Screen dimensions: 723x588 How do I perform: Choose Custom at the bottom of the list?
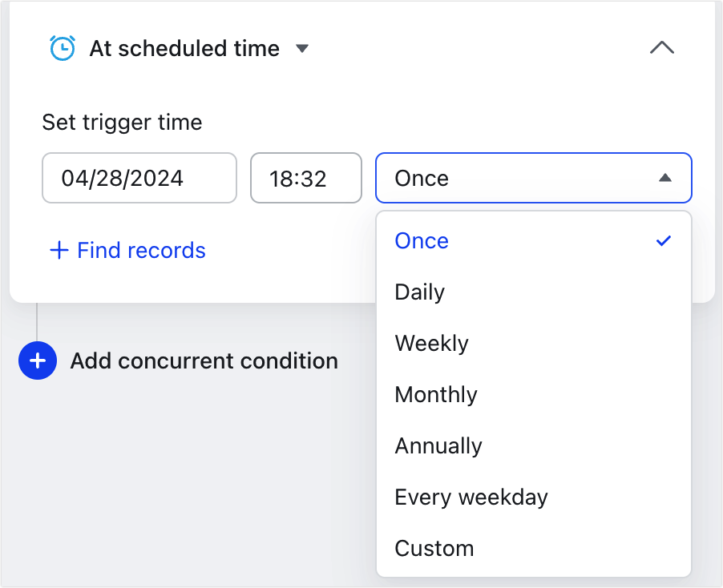[434, 548]
